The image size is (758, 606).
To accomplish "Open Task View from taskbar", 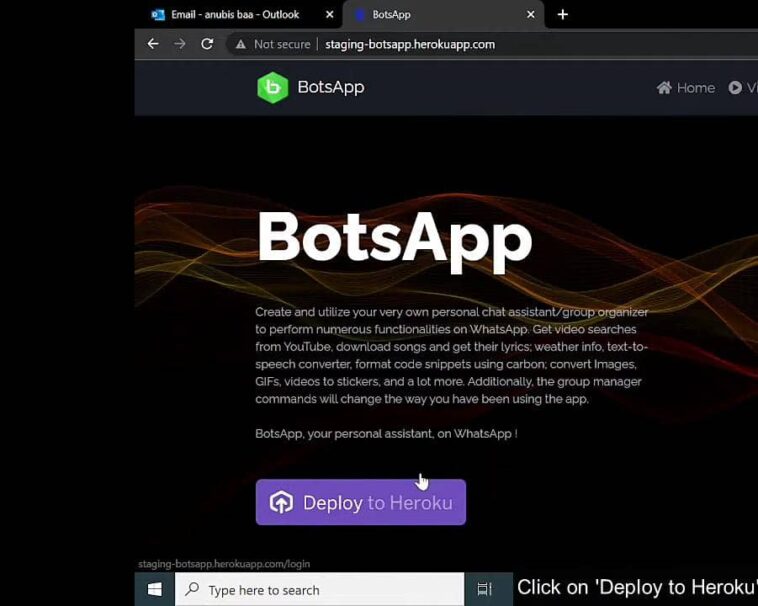I will click(484, 589).
